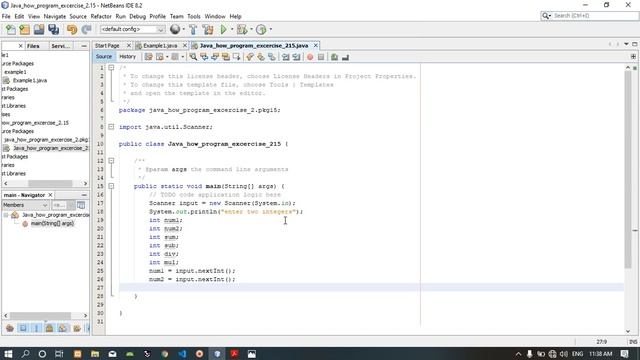Image resolution: width=640 pixels, height=360 pixels.
Task: Open the Tools menu
Action: click(194, 16)
